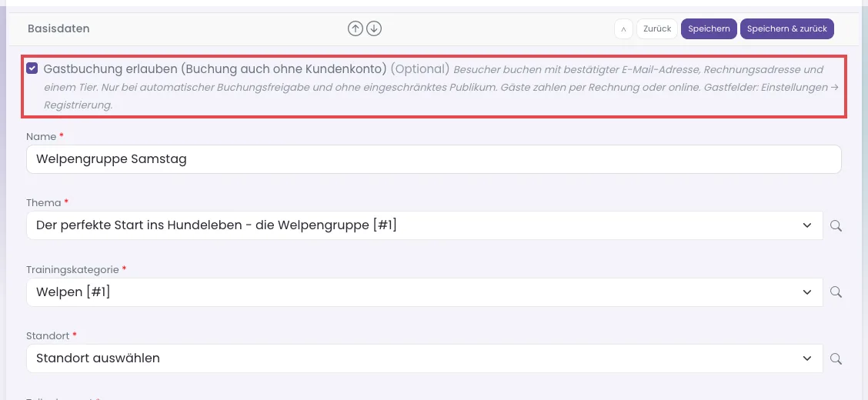Search Standort using magnifier icon
This screenshot has height=400, width=868.
click(x=836, y=358)
